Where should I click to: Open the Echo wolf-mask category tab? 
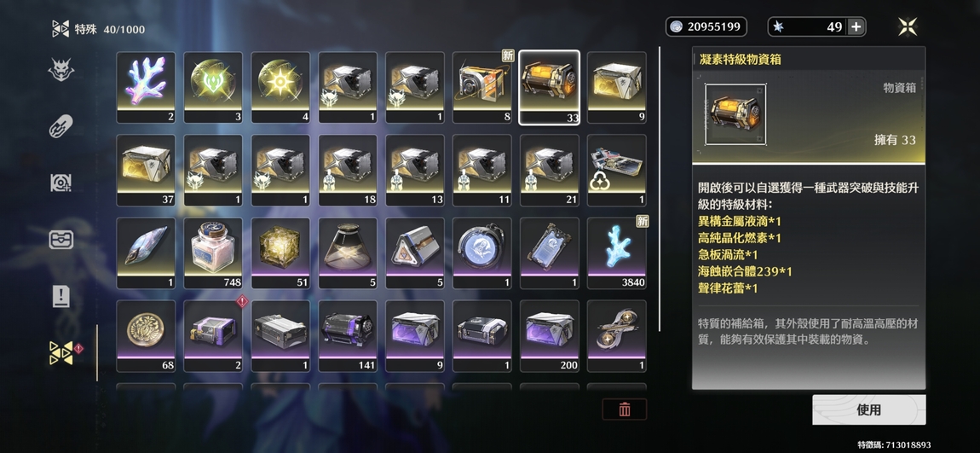(x=61, y=69)
